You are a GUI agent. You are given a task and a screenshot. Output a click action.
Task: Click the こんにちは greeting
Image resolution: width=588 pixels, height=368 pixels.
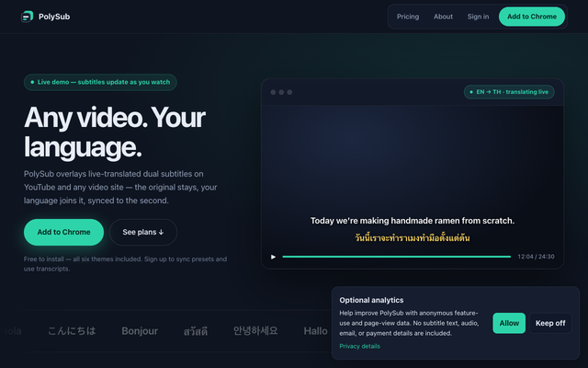pyautogui.click(x=72, y=331)
